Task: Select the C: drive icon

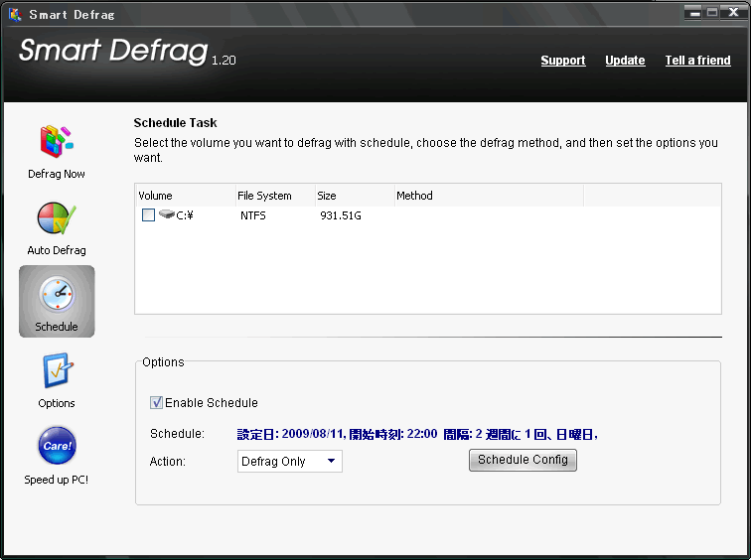Action: pyautogui.click(x=166, y=214)
